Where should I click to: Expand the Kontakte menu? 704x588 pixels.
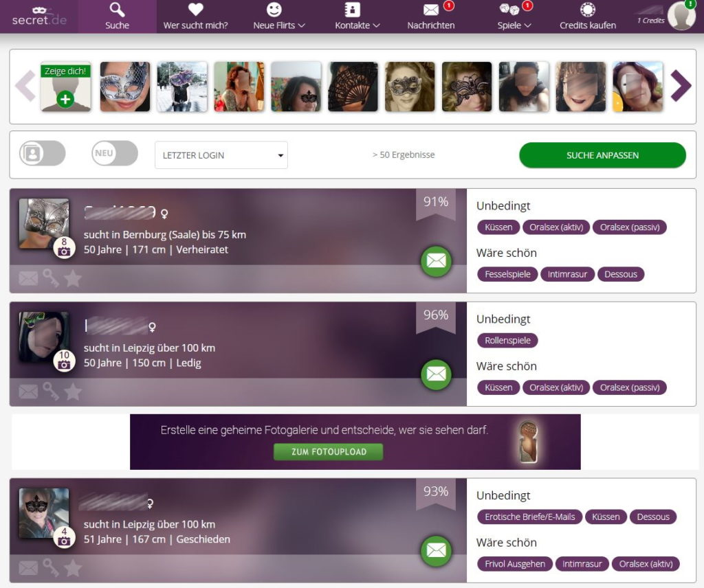pos(357,16)
